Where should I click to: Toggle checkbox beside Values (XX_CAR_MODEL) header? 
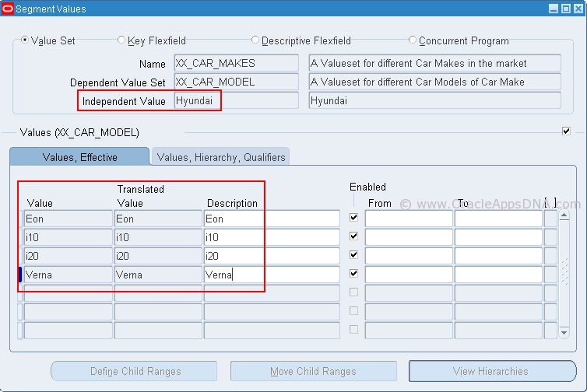567,131
